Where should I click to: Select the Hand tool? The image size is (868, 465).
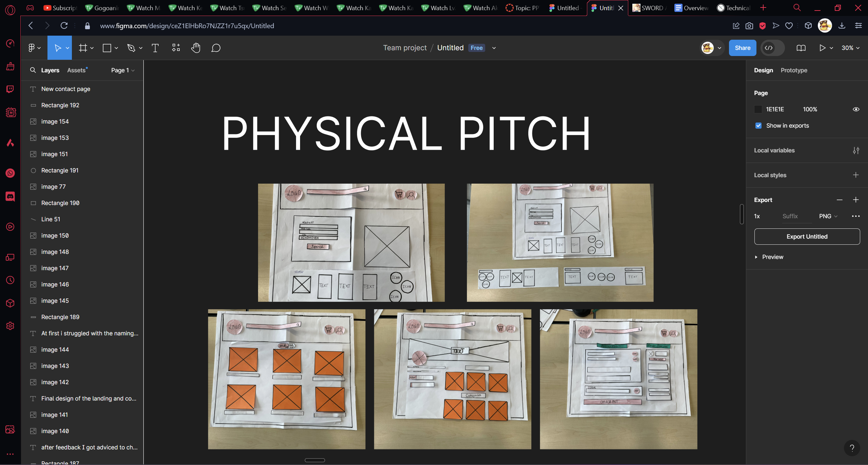(196, 48)
